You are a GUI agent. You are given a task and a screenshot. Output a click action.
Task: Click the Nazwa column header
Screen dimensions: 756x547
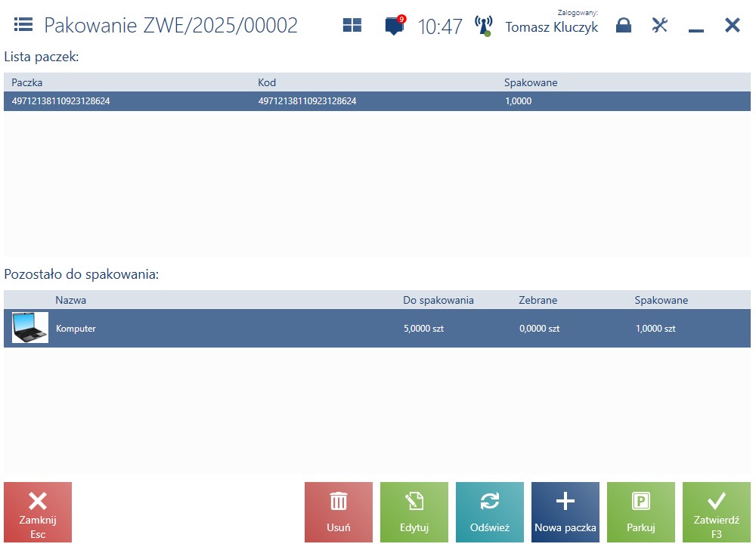[71, 300]
